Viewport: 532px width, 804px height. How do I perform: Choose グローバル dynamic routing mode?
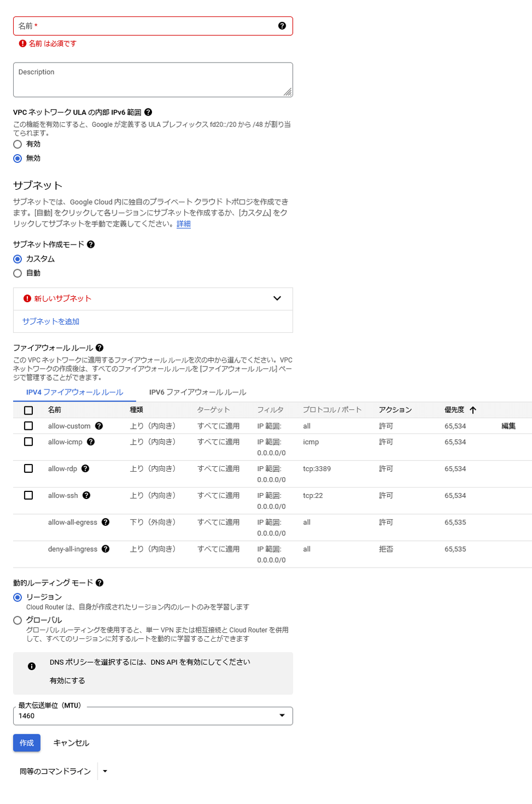coord(18,620)
